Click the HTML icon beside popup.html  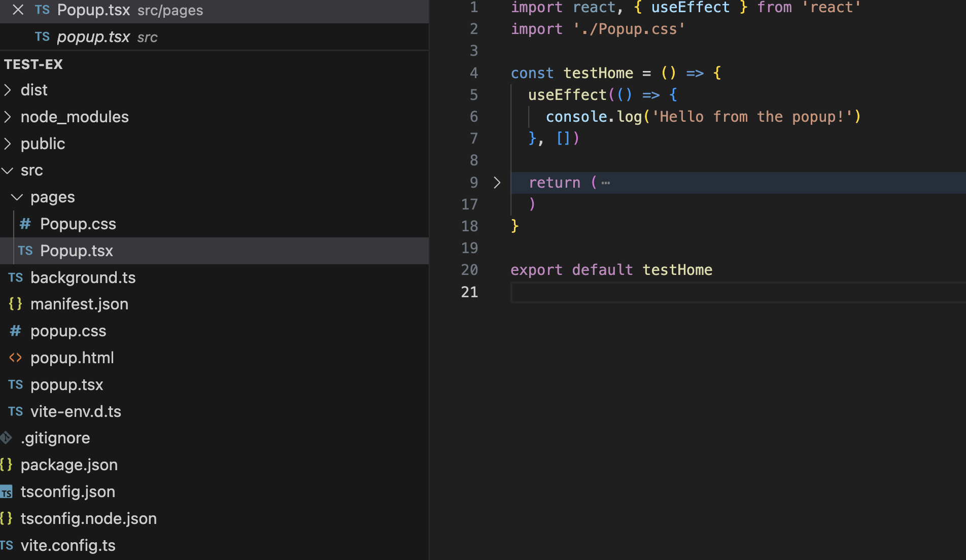pyautogui.click(x=15, y=358)
